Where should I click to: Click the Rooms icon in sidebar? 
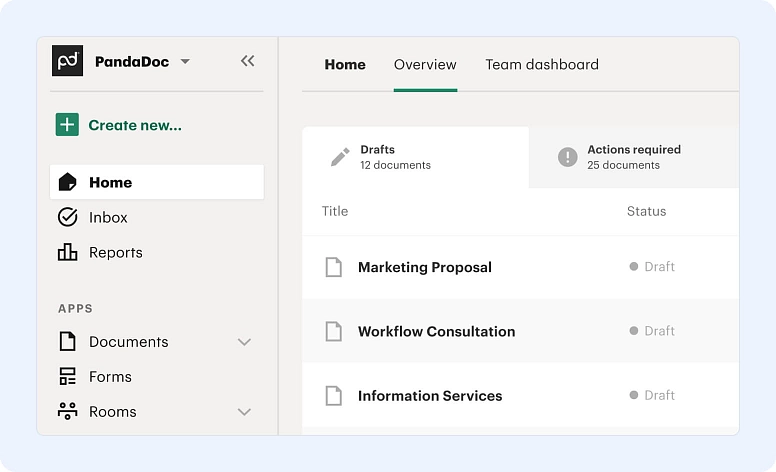[67, 411]
